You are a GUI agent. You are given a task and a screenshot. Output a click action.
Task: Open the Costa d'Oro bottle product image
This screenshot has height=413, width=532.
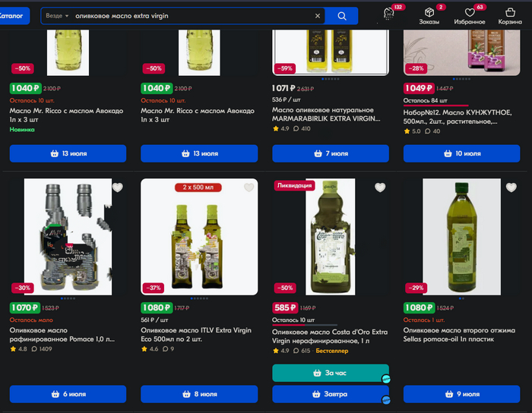(x=331, y=237)
